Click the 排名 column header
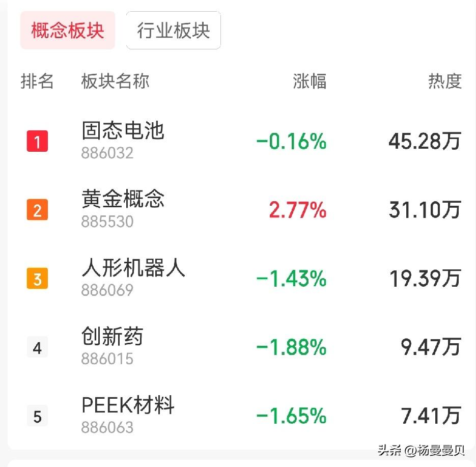 [x=37, y=81]
